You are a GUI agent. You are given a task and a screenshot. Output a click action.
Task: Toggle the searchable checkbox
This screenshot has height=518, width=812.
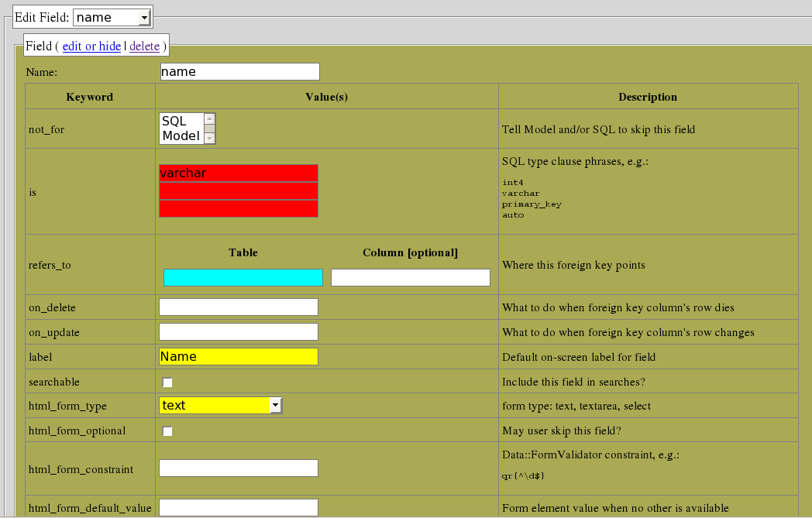(x=167, y=382)
